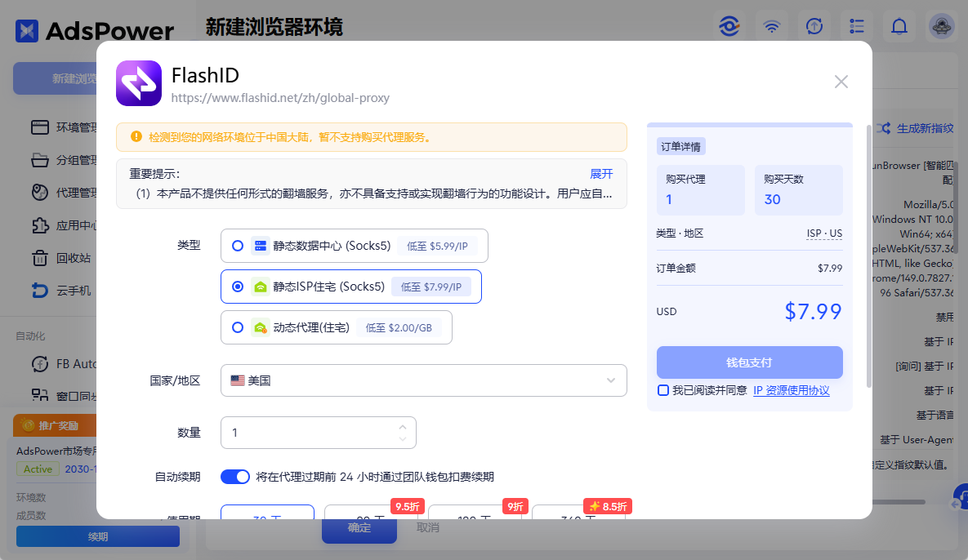The width and height of the screenshot is (968, 560).
Task: Click the US flag in country field
Action: tap(238, 380)
